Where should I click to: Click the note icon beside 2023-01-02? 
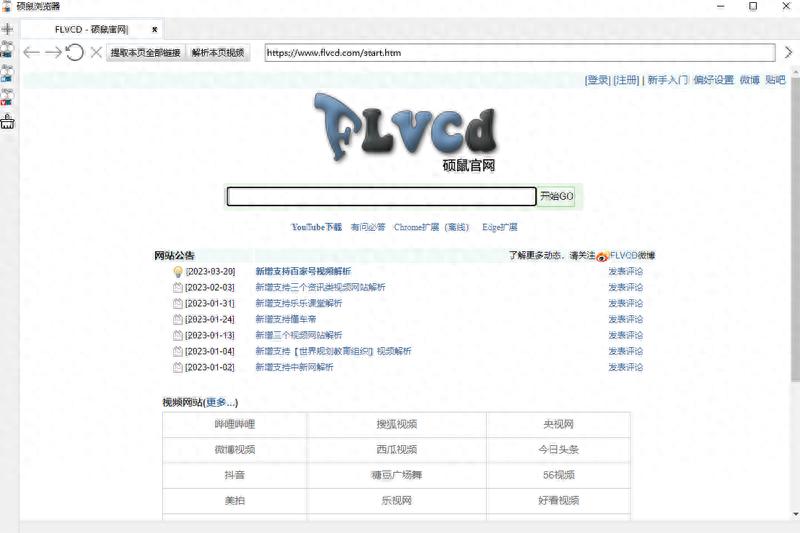click(x=178, y=367)
